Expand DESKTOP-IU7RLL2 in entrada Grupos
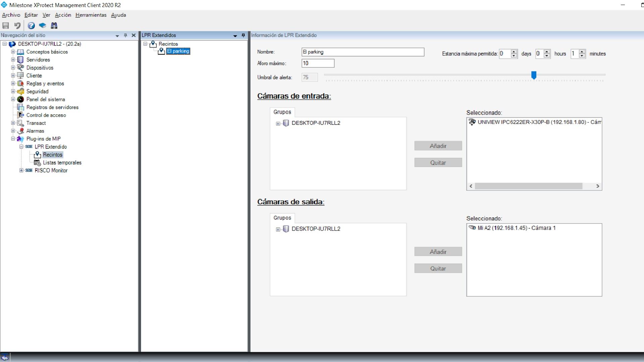 click(x=278, y=123)
